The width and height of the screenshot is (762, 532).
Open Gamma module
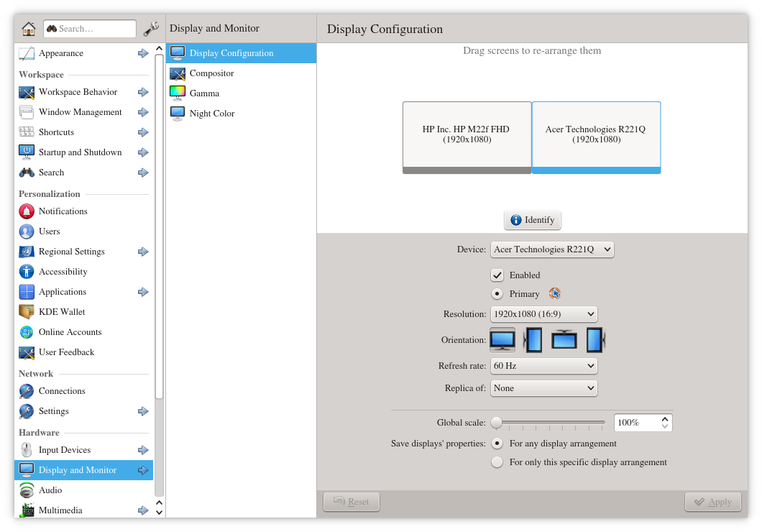(x=241, y=93)
